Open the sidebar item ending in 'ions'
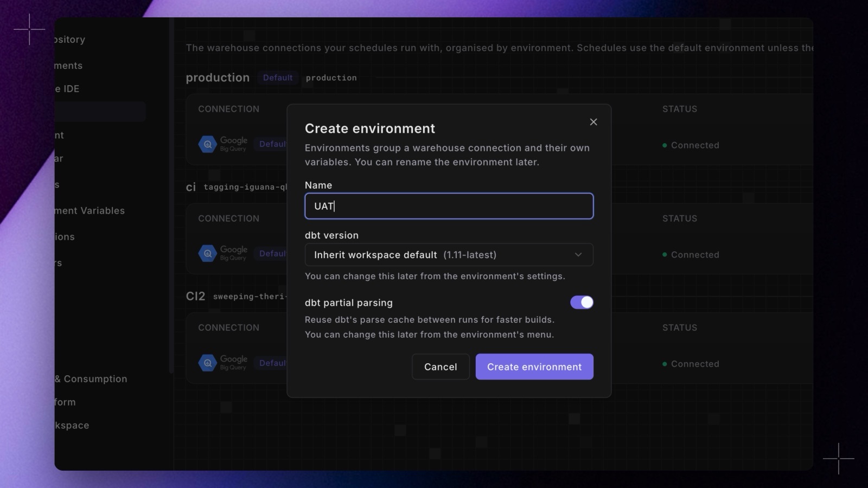The image size is (868, 488). tap(65, 237)
